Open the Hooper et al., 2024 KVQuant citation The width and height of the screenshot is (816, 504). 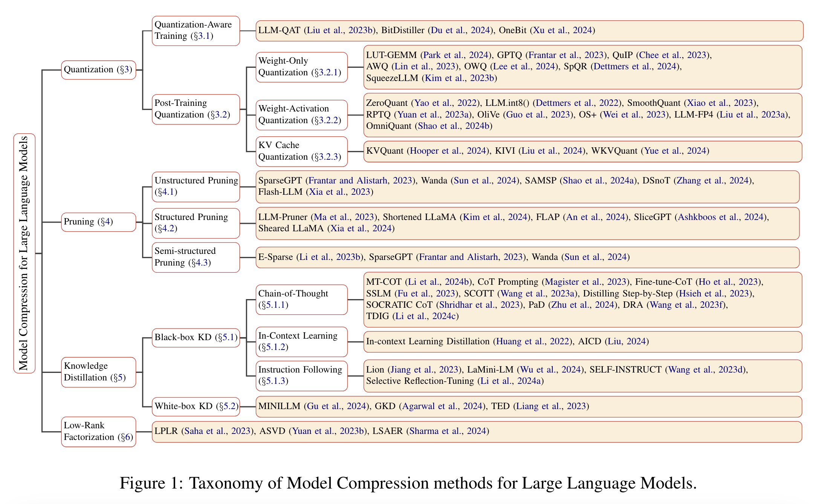(x=448, y=151)
